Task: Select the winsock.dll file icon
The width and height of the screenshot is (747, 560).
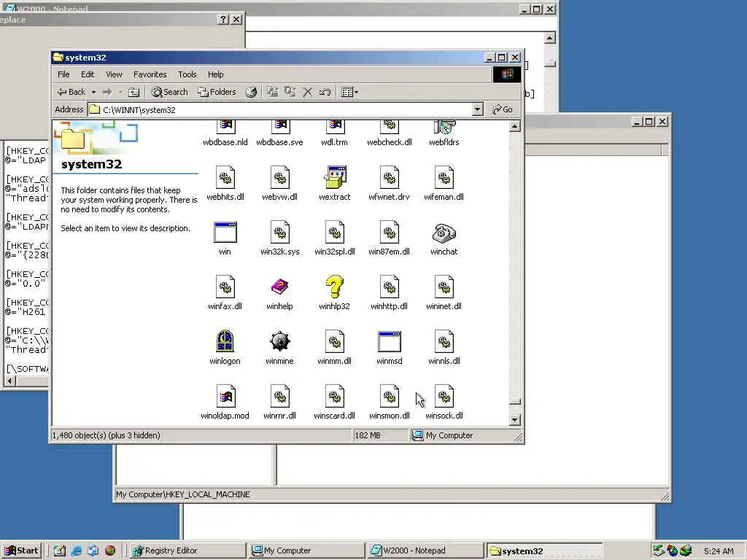Action: (444, 396)
